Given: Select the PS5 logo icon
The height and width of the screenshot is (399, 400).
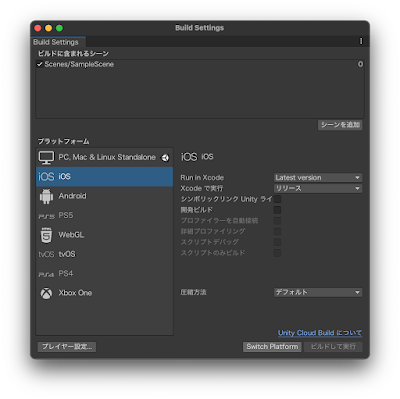Looking at the screenshot, I should pos(46,216).
